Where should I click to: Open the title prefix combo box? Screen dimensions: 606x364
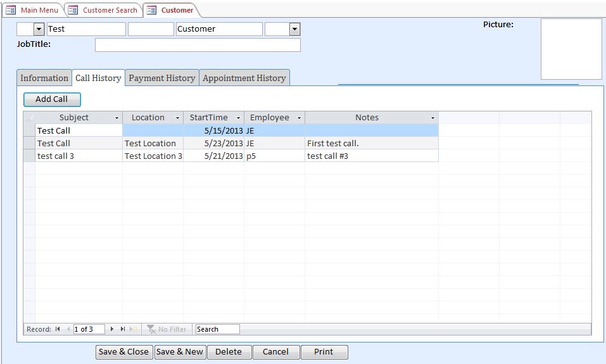pos(39,29)
